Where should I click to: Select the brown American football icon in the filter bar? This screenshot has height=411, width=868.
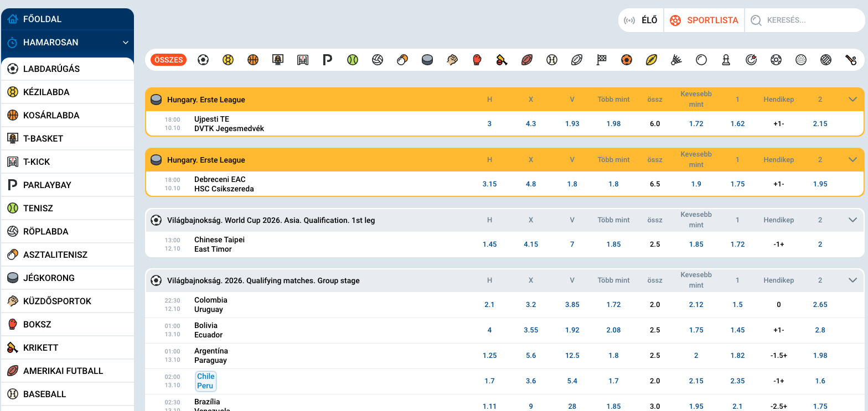click(527, 60)
